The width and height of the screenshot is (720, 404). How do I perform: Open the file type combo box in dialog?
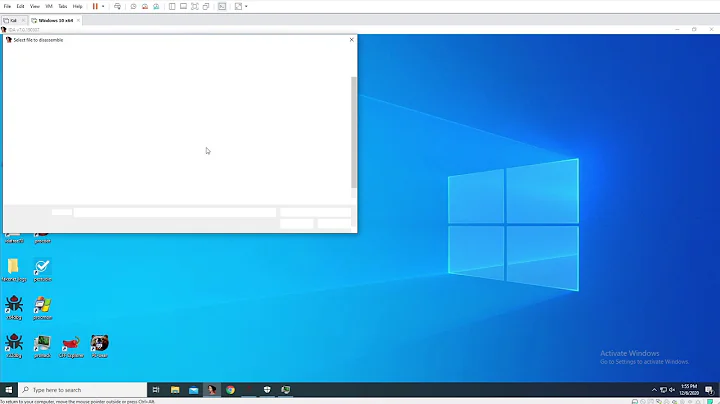(315, 212)
